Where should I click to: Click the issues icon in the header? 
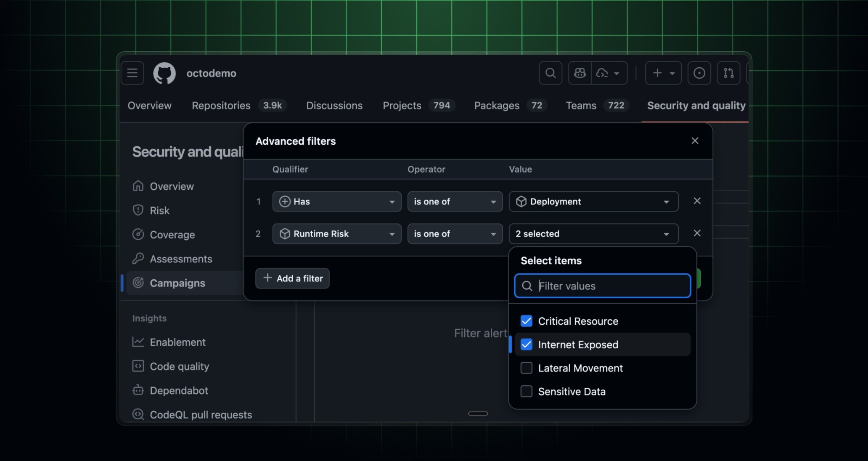point(699,73)
